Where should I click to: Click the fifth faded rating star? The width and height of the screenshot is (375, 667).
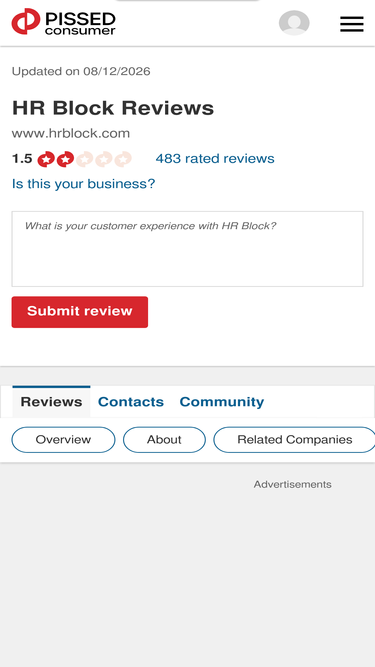click(x=123, y=160)
